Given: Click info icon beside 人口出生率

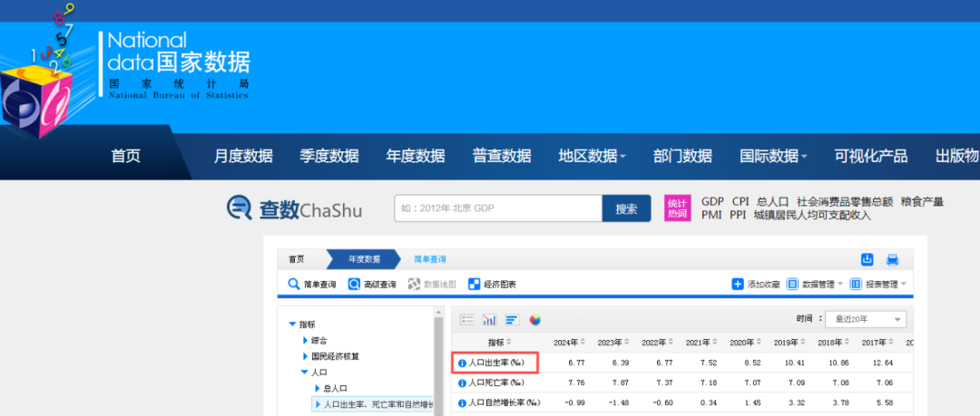Looking at the screenshot, I should pos(463,363).
